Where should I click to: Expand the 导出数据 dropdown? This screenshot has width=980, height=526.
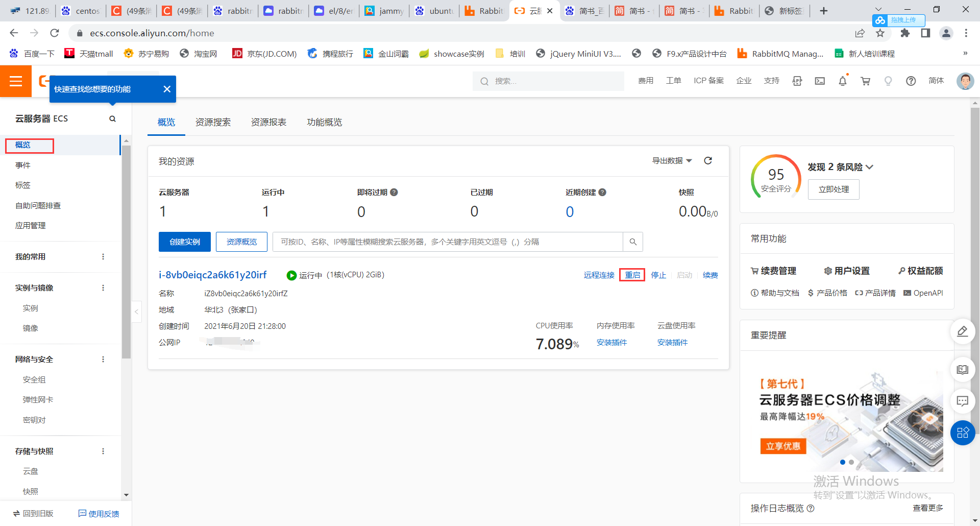pyautogui.click(x=672, y=161)
